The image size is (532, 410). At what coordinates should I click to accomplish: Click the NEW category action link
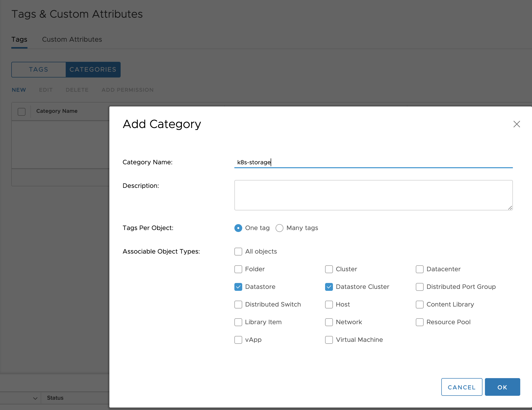click(x=19, y=90)
